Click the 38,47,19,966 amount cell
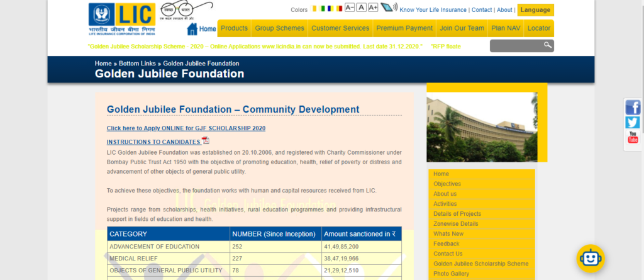 coord(362,259)
